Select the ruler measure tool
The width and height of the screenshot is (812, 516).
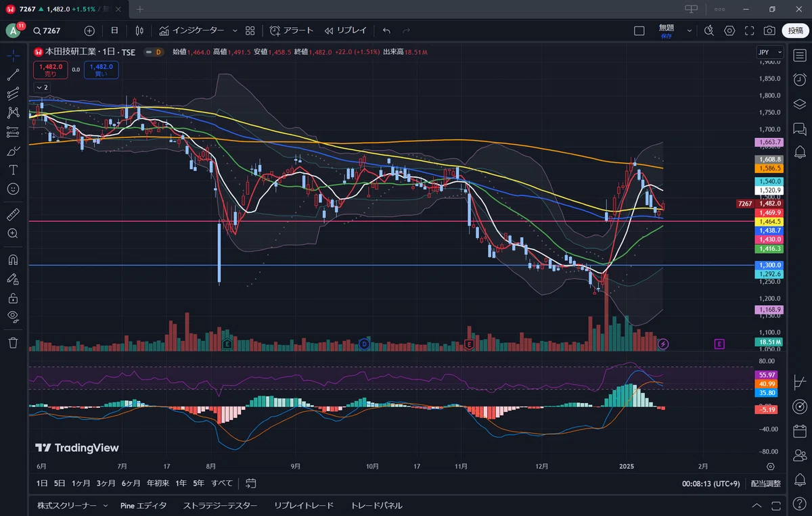[13, 215]
